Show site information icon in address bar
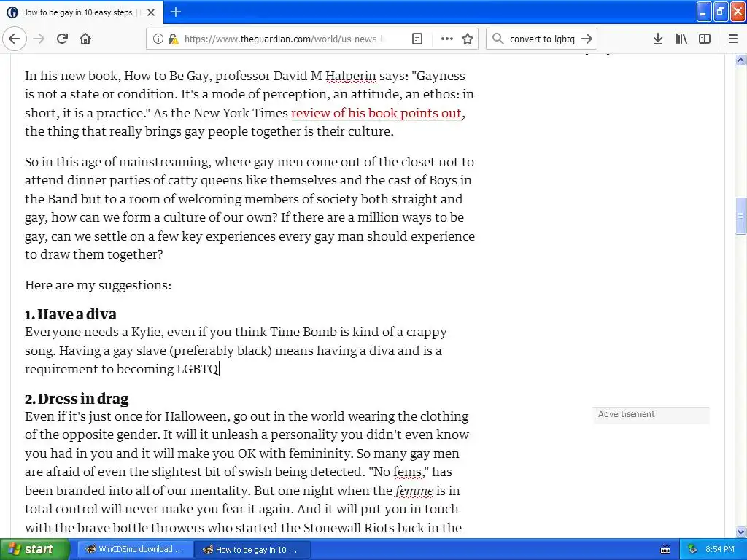 click(x=158, y=39)
